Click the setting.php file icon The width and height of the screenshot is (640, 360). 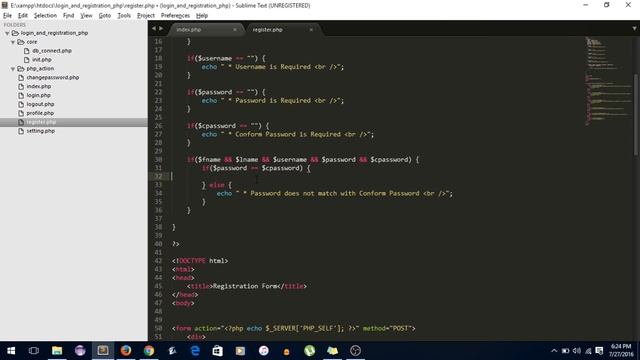click(x=21, y=131)
